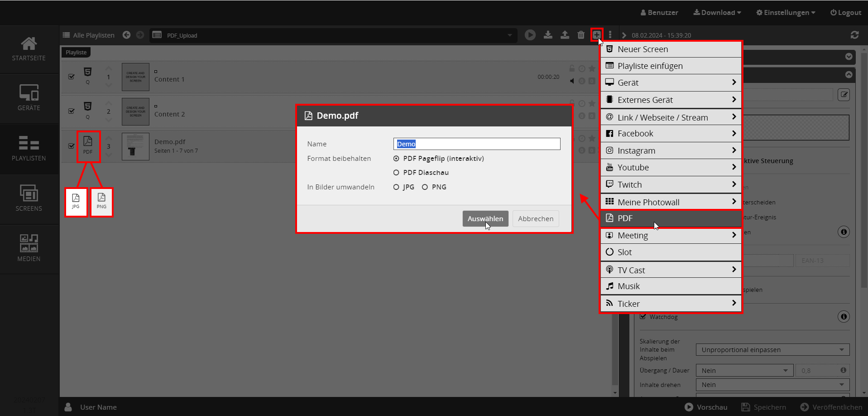This screenshot has height=416, width=868.
Task: Go to Medien in the left sidebar
Action: click(29, 248)
